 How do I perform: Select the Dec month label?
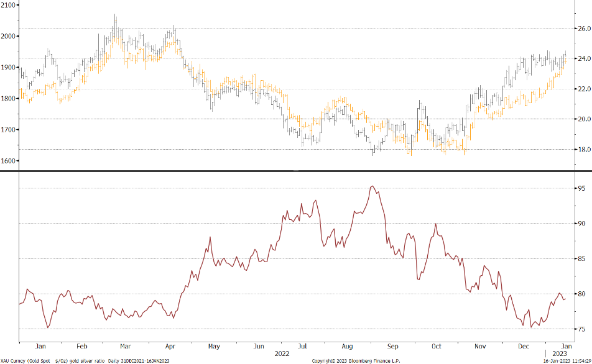click(524, 346)
